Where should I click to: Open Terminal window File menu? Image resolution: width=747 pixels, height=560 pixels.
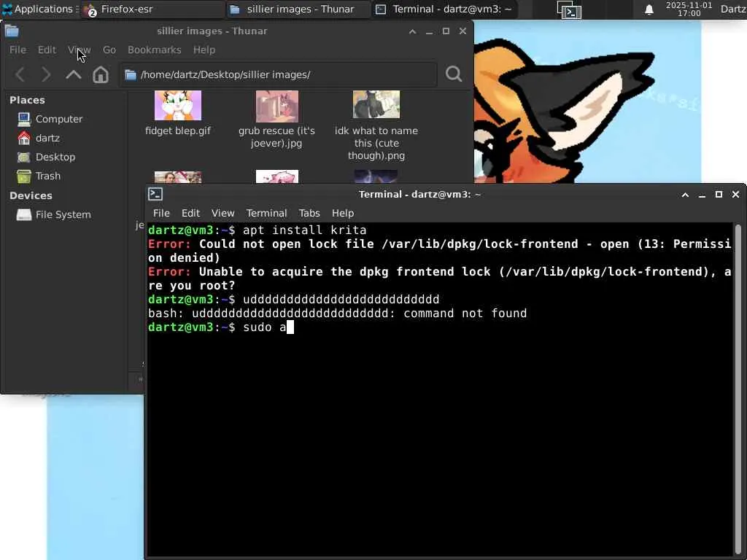tap(161, 213)
